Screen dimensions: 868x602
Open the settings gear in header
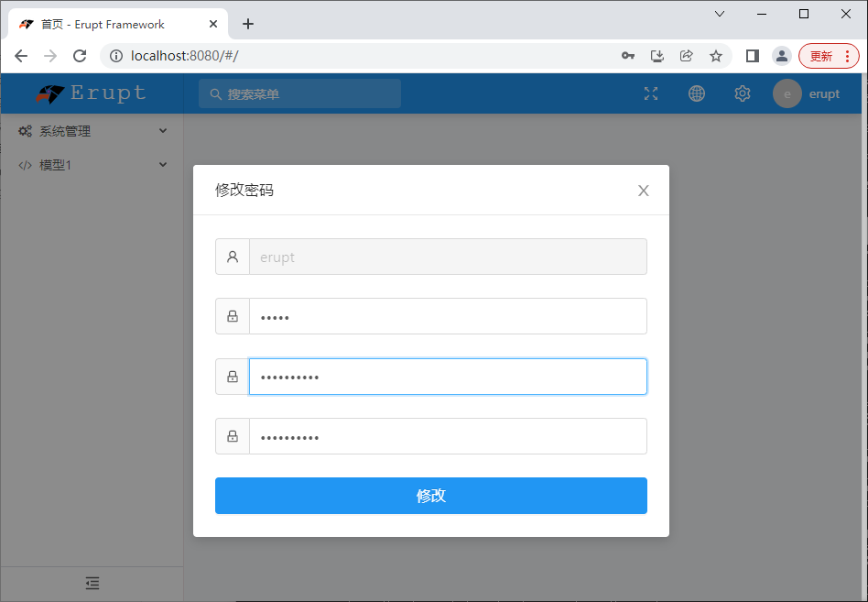[x=743, y=93]
